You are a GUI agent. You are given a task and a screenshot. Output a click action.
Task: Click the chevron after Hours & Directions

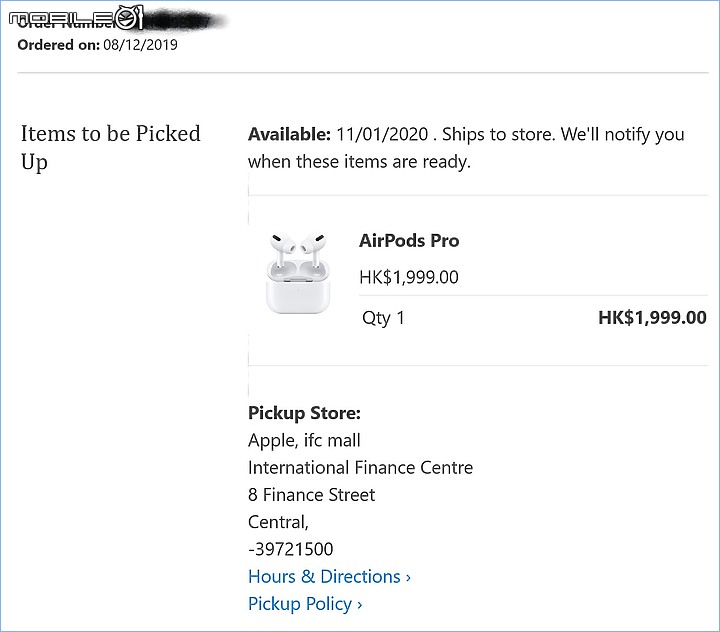(x=408, y=578)
